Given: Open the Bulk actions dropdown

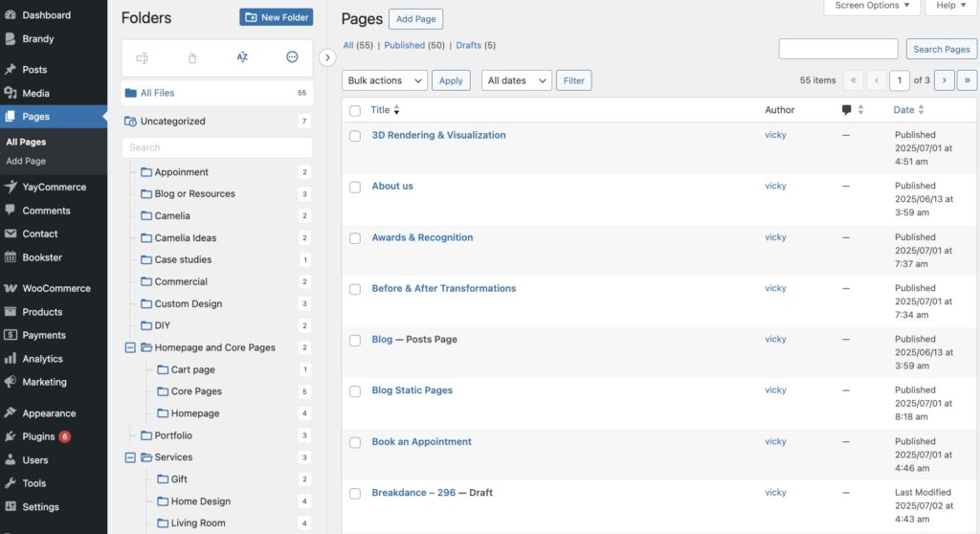Looking at the screenshot, I should click(385, 80).
